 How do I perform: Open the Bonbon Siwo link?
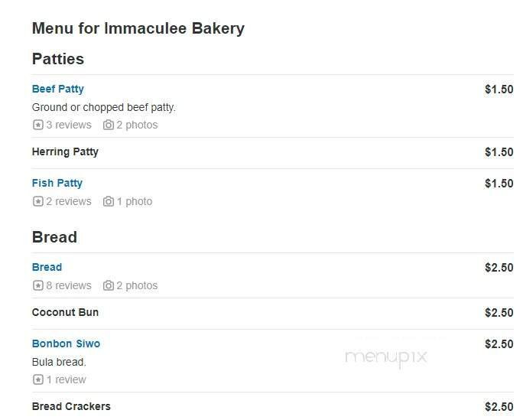[66, 343]
